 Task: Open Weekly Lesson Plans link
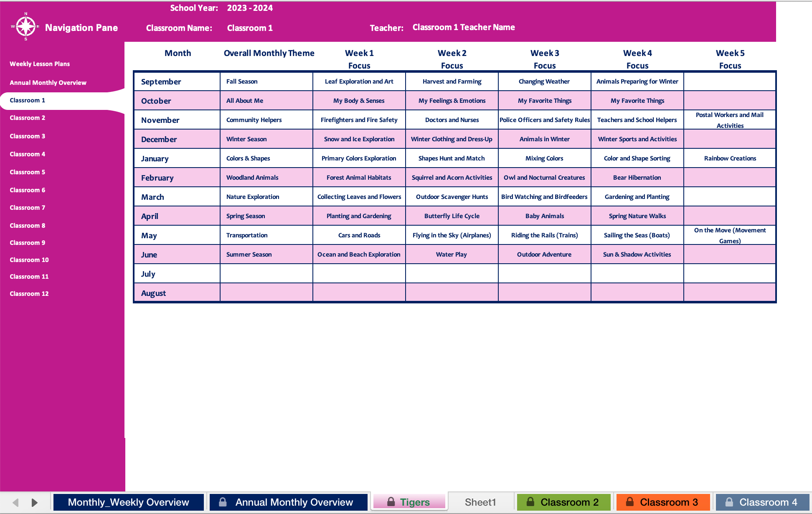(x=40, y=64)
